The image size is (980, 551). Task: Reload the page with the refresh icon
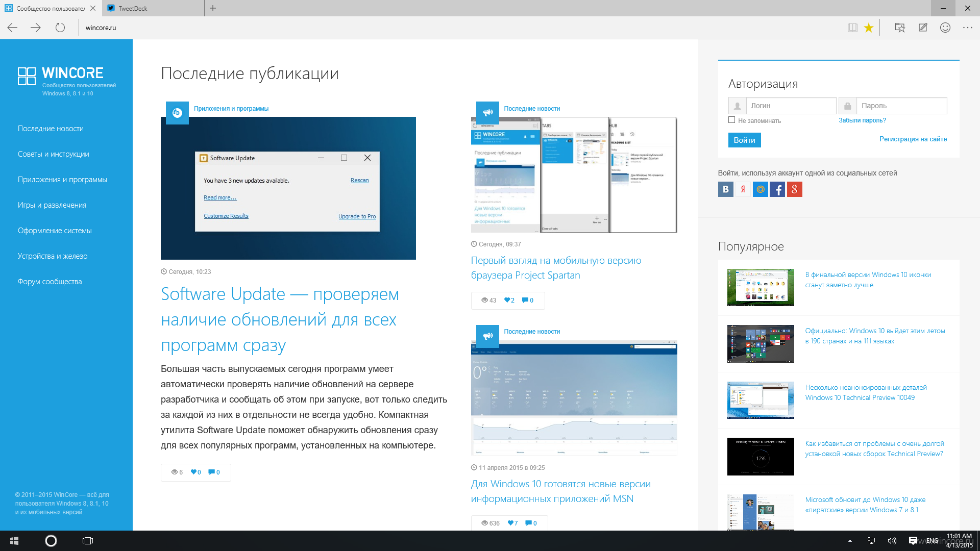click(60, 28)
